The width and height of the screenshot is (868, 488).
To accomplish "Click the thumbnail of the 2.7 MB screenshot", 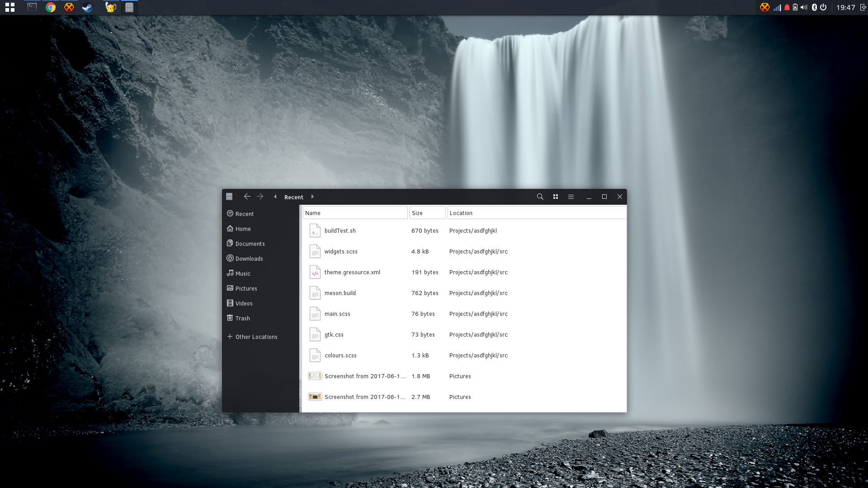I will (x=315, y=397).
